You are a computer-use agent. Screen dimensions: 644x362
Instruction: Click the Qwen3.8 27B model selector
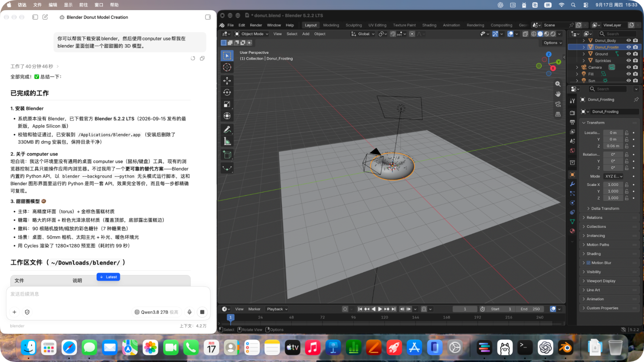(x=156, y=312)
